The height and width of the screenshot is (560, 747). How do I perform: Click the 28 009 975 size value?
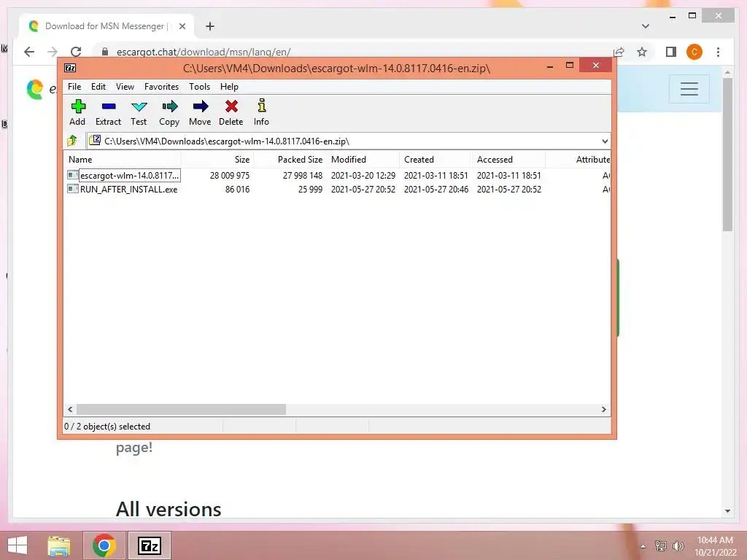tap(230, 175)
